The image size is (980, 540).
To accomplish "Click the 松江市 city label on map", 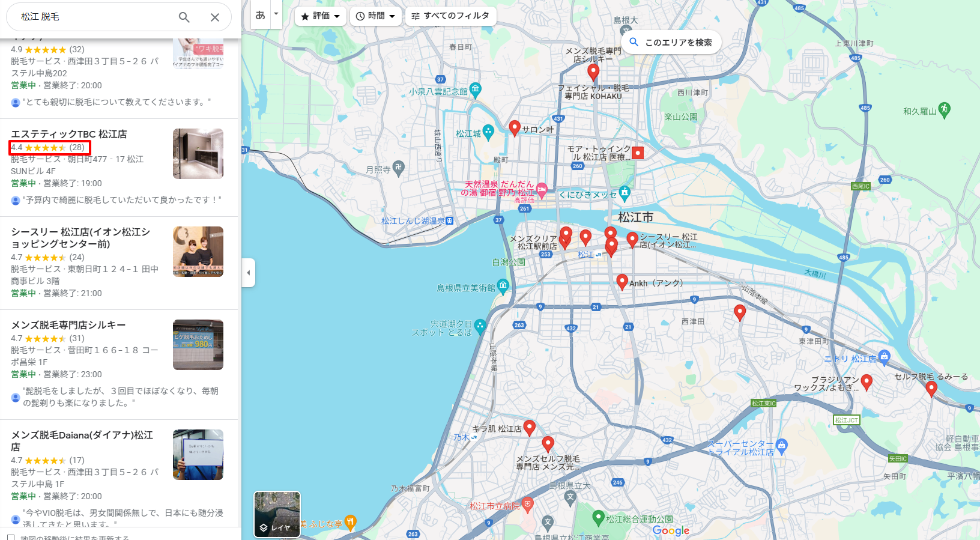I will 635,217.
